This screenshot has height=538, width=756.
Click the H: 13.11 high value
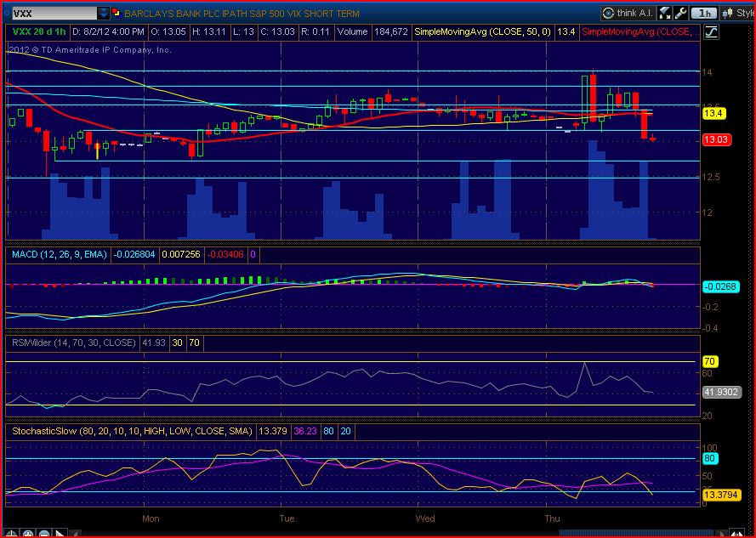[x=210, y=31]
